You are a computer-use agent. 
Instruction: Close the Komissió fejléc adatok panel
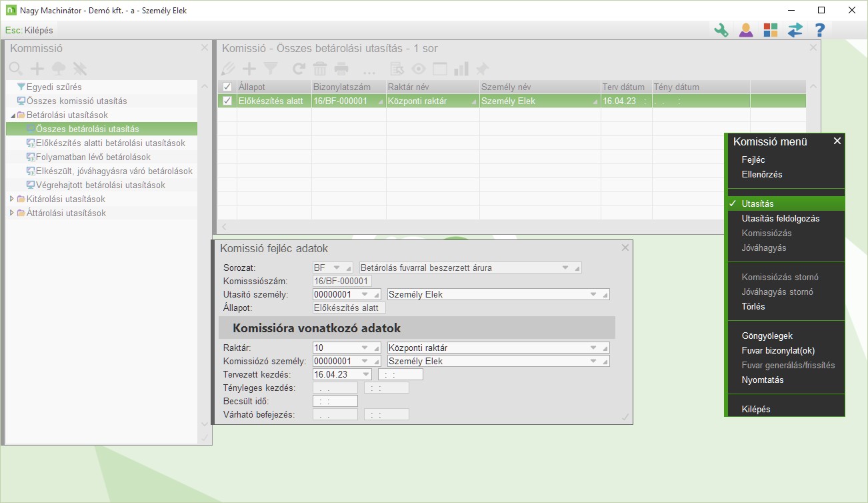pos(625,247)
